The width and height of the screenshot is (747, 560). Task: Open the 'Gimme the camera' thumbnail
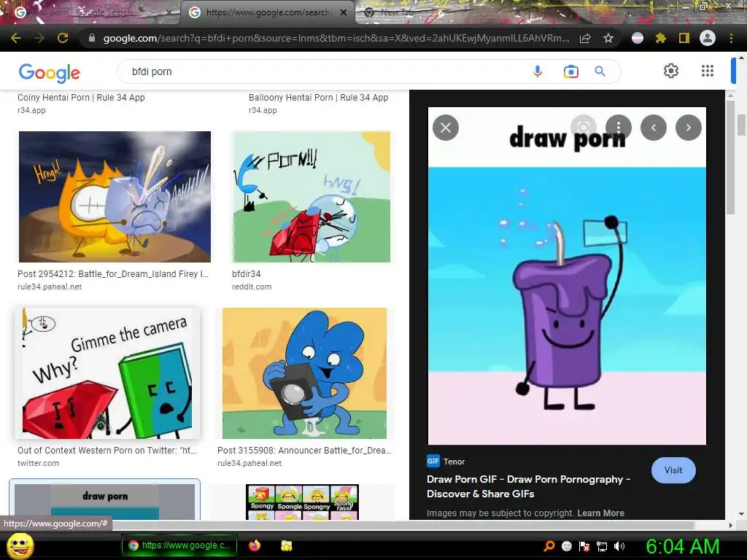107,373
